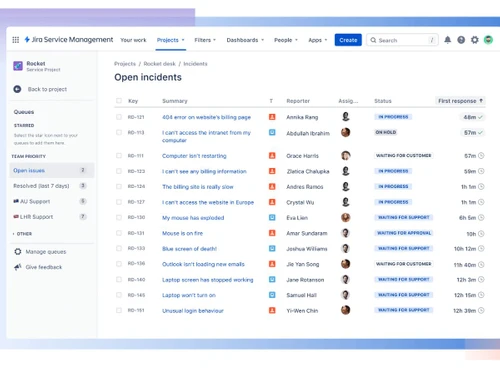Click the Give feedback megaphone icon
500x375 pixels.
(x=18, y=267)
